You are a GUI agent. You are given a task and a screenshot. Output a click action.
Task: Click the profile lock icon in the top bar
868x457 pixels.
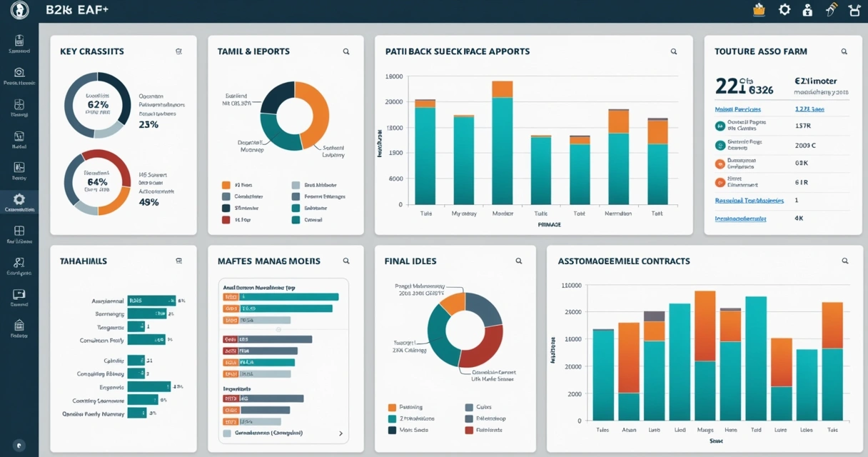point(807,9)
